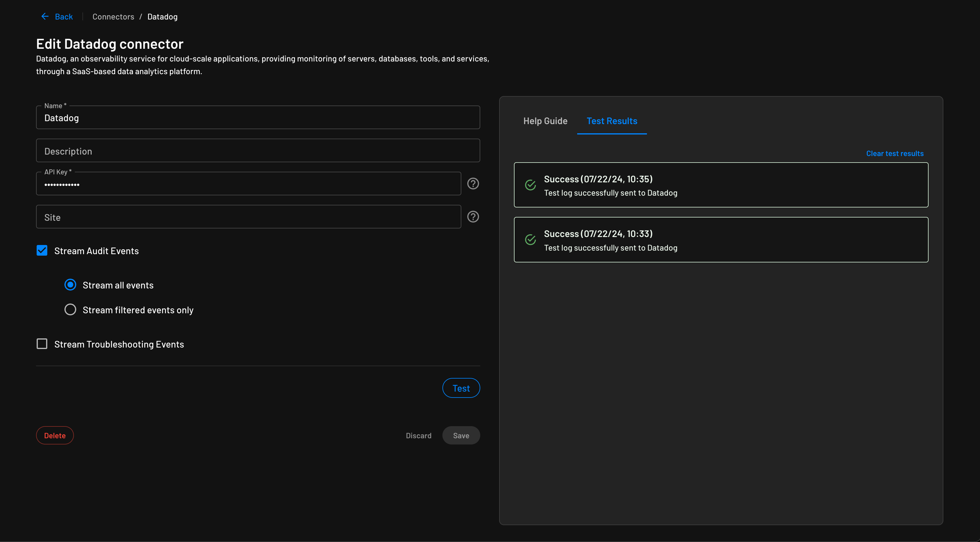Uncheck Stream Audit Events
The height and width of the screenshot is (542, 980).
click(x=42, y=250)
